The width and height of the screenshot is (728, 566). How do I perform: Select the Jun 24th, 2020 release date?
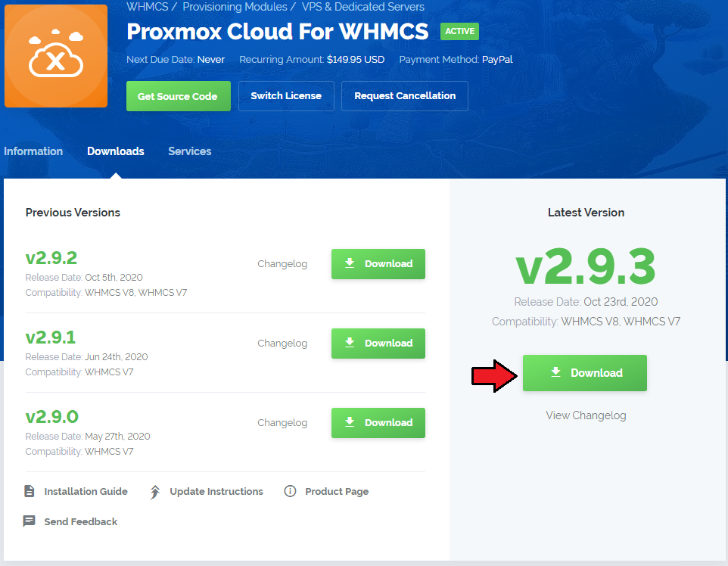coord(117,356)
